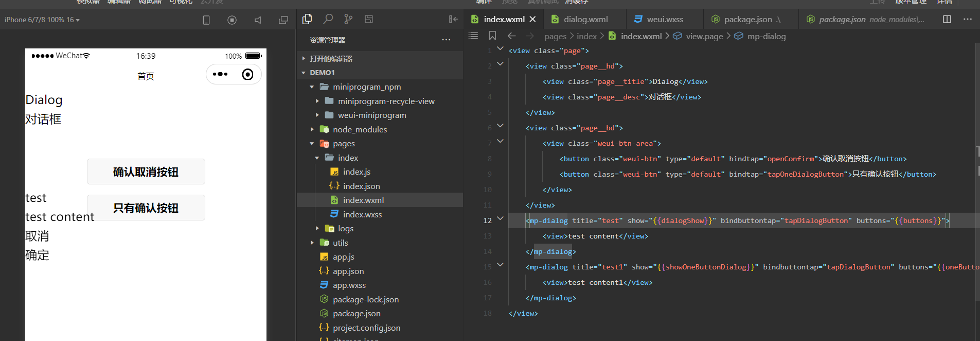The image size is (980, 341).
Task: Toggle simulator phone device icon
Action: pos(206,20)
